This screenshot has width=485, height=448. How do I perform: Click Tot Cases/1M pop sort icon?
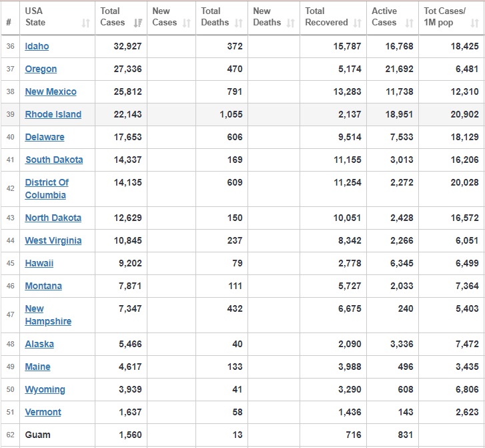[474, 23]
